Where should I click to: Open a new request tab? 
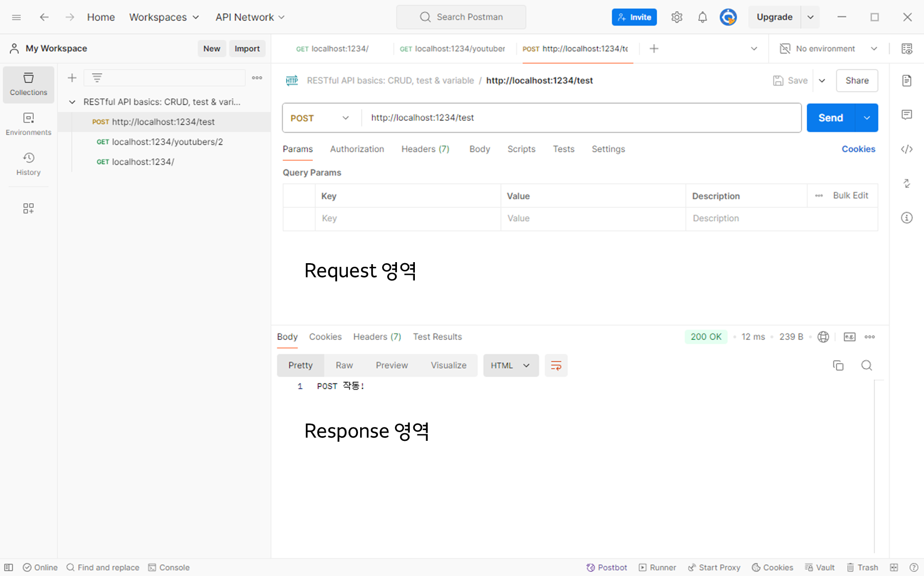pyautogui.click(x=654, y=49)
